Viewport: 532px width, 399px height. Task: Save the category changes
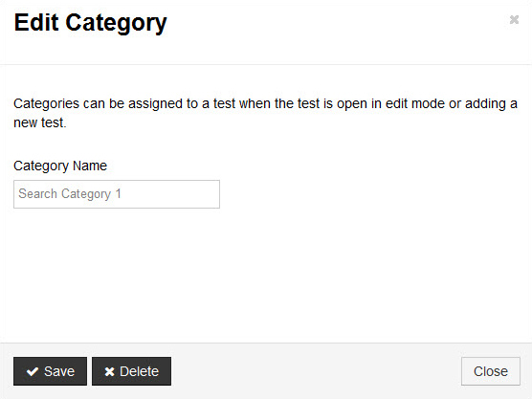pyautogui.click(x=50, y=371)
